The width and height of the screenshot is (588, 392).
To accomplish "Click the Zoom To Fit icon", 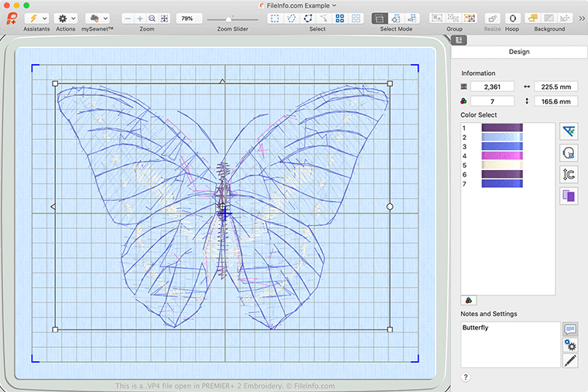I will [164, 19].
